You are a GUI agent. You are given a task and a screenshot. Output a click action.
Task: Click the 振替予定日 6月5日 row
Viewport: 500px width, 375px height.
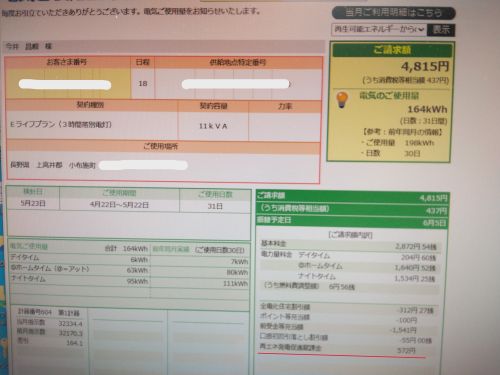(352, 221)
